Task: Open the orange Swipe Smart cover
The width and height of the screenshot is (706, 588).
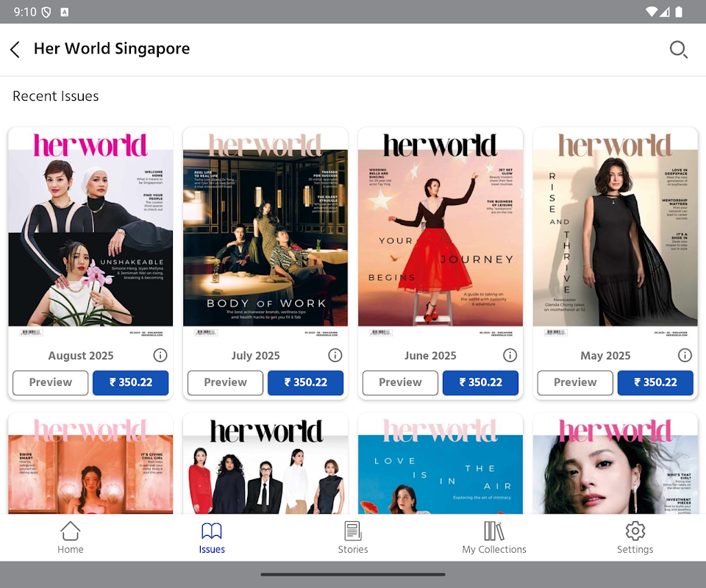Action: click(x=90, y=465)
